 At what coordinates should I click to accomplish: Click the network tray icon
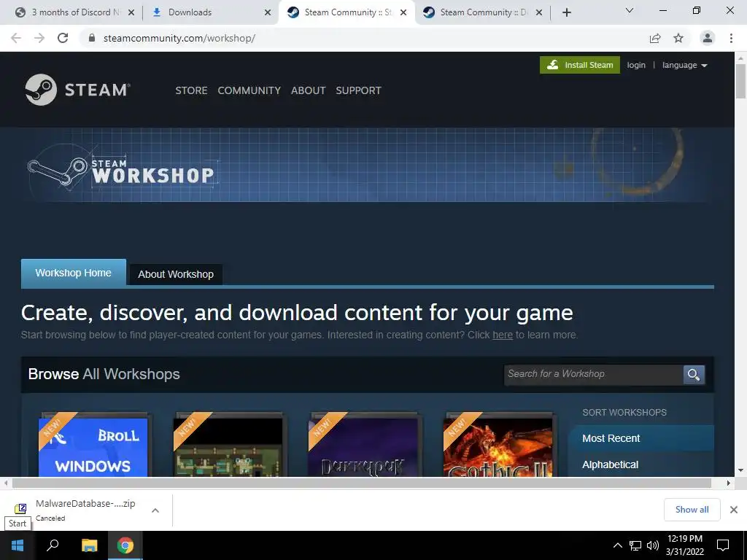[635, 545]
